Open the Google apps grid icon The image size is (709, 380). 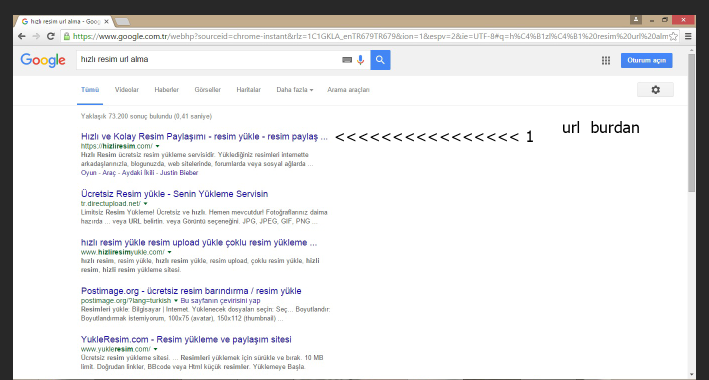click(x=606, y=61)
